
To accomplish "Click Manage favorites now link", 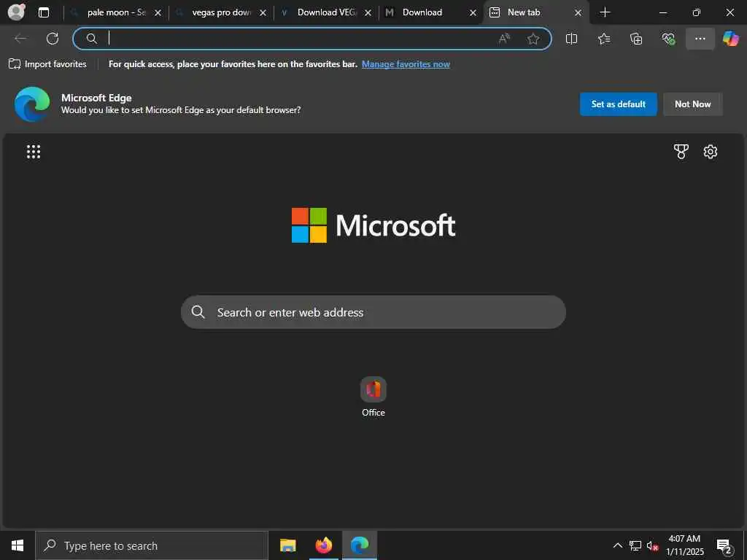I will tap(406, 64).
